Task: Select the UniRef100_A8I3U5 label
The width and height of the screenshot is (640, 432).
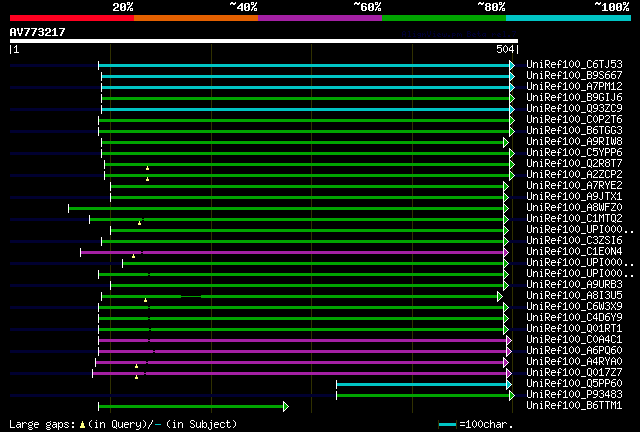Action: point(574,296)
